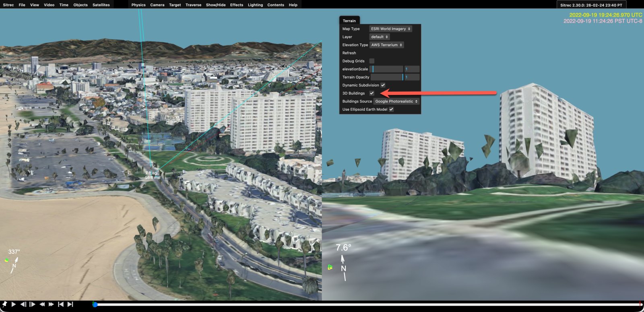Open the View menu
This screenshot has height=312, width=644.
35,5
